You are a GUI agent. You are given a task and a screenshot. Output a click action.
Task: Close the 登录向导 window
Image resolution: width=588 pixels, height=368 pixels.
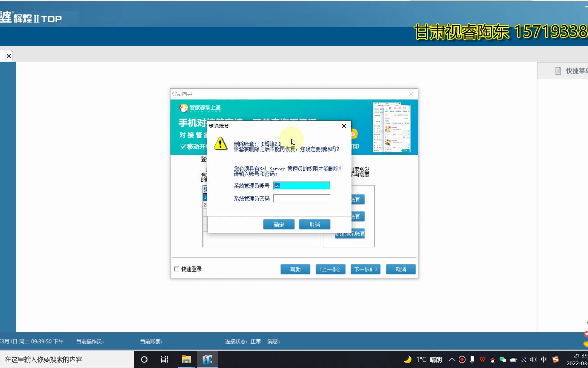point(411,94)
